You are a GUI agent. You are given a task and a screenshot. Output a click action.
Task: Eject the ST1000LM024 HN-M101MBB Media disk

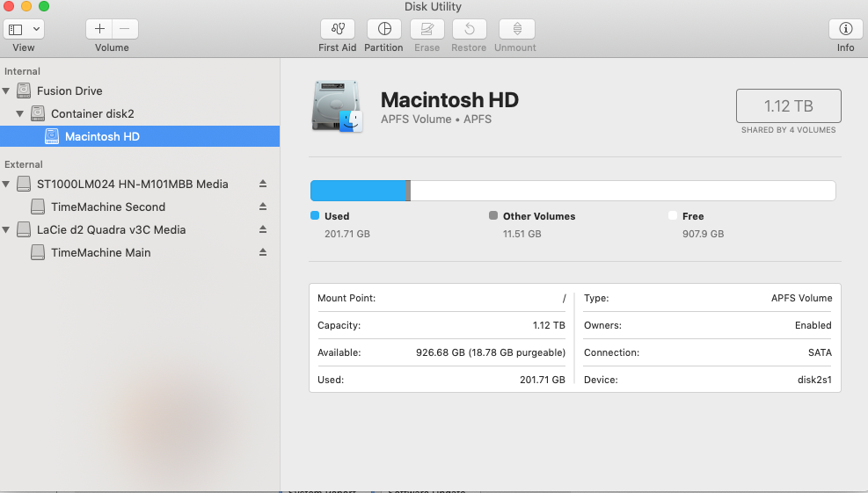263,184
